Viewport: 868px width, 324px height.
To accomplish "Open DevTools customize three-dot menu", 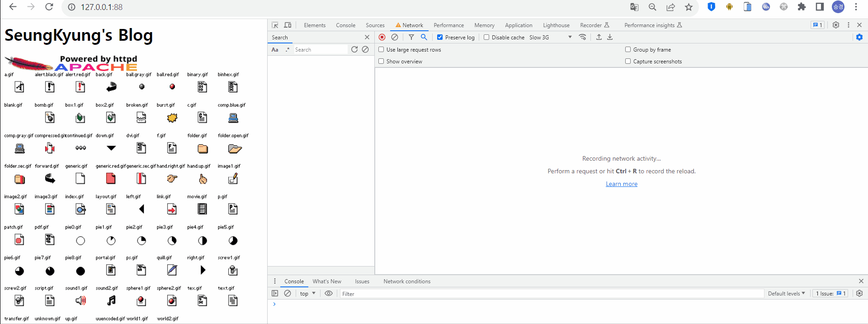I will tap(849, 25).
